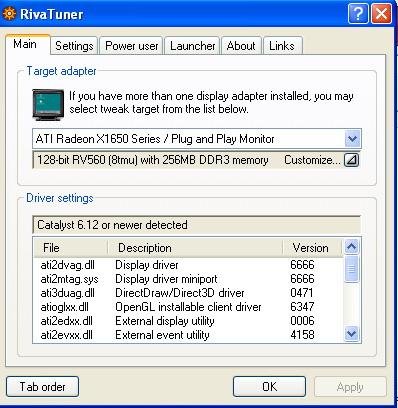Click the Catalyst 6.12 or newer detected field
The width and height of the screenshot is (398, 408).
pos(197,225)
